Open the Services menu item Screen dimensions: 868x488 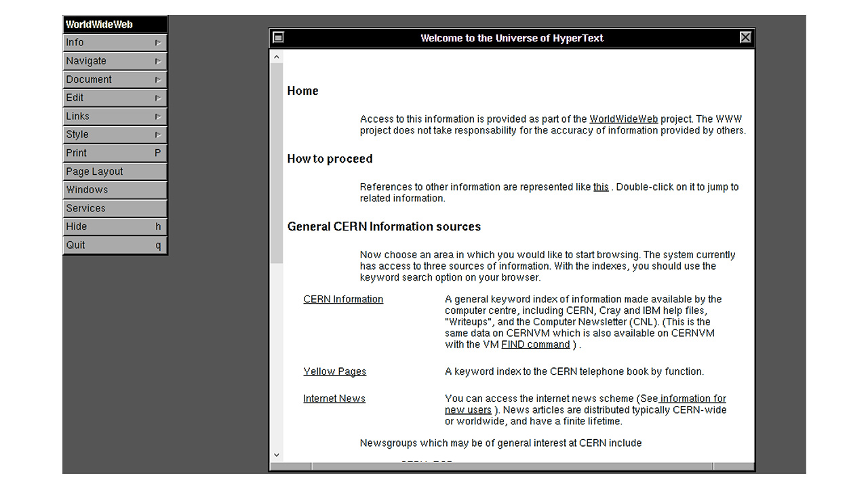pos(115,208)
